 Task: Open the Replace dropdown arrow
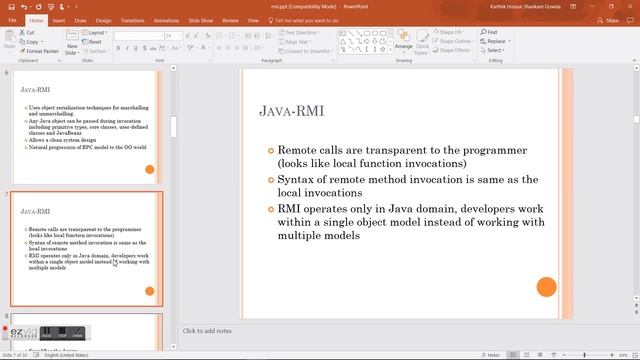[x=509, y=41]
